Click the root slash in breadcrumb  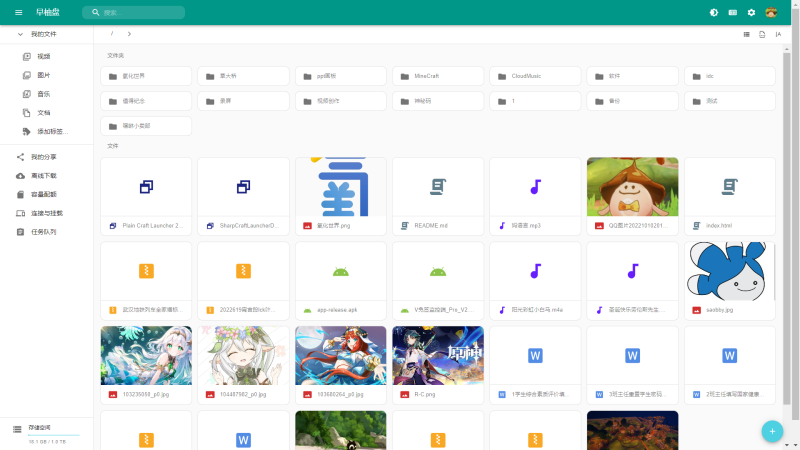pos(112,34)
